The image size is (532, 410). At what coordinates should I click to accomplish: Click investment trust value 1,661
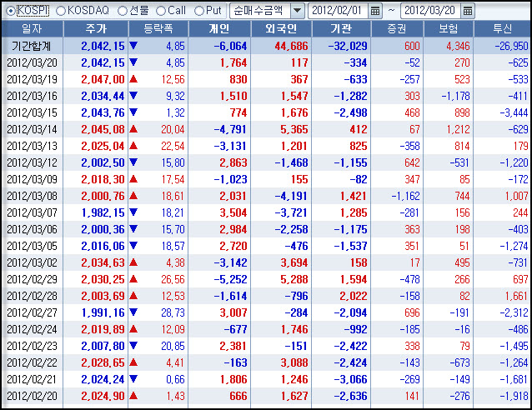click(x=516, y=296)
